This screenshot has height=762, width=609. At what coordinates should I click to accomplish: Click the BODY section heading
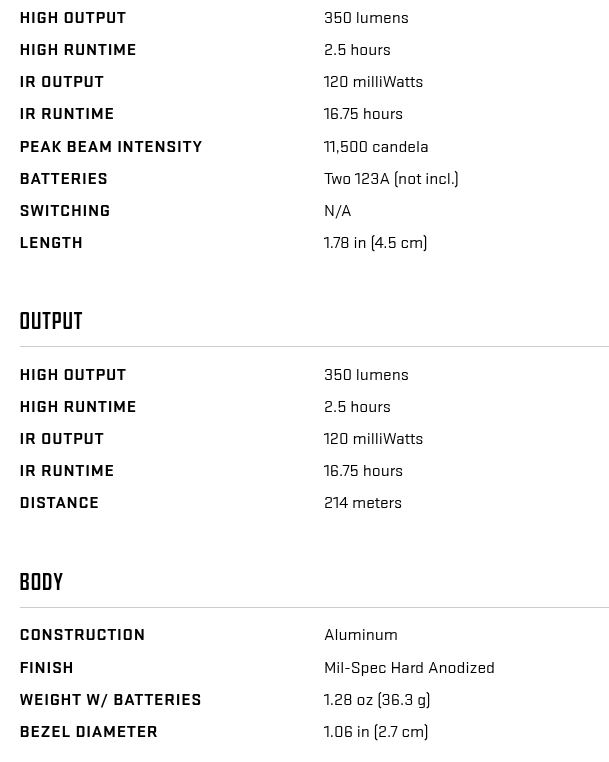pyautogui.click(x=41, y=582)
